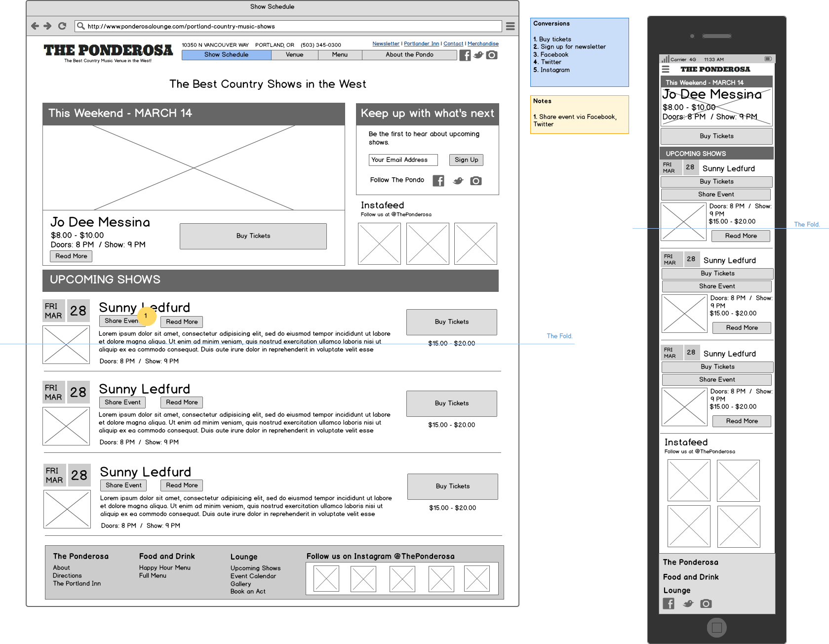Click Buy Tickets on first Sunny Ledfurd listing
Screen dimensions: 829x644
point(452,322)
